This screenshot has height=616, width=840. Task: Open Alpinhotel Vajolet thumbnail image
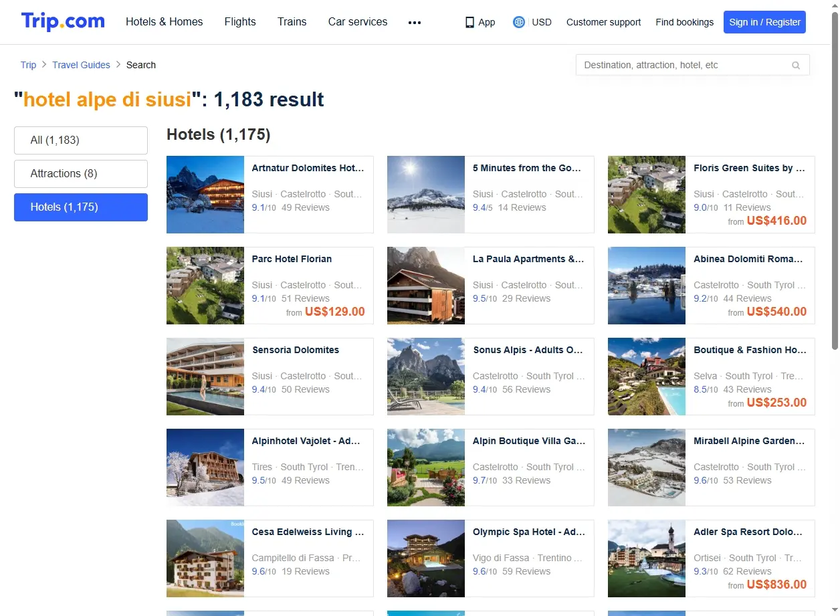pyautogui.click(x=205, y=468)
